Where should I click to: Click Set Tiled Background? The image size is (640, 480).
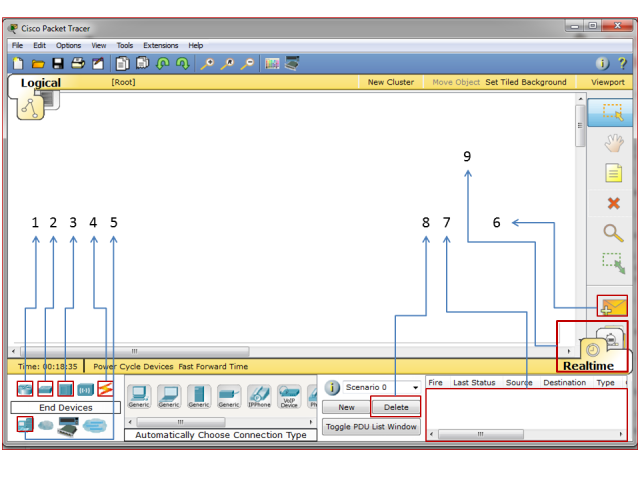[x=526, y=82]
